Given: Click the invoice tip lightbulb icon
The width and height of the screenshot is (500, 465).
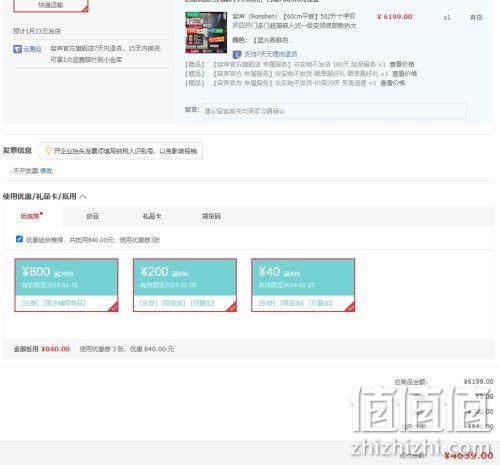Looking at the screenshot, I should click(48, 151).
